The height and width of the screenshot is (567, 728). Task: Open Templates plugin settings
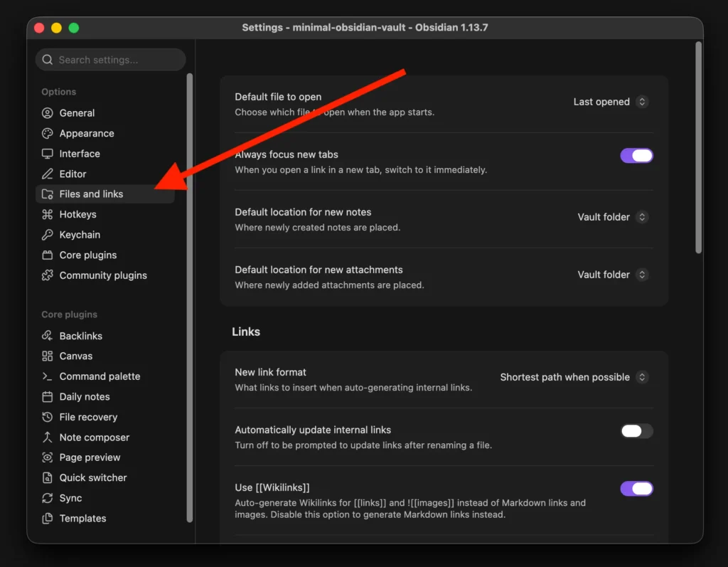pyautogui.click(x=105, y=518)
